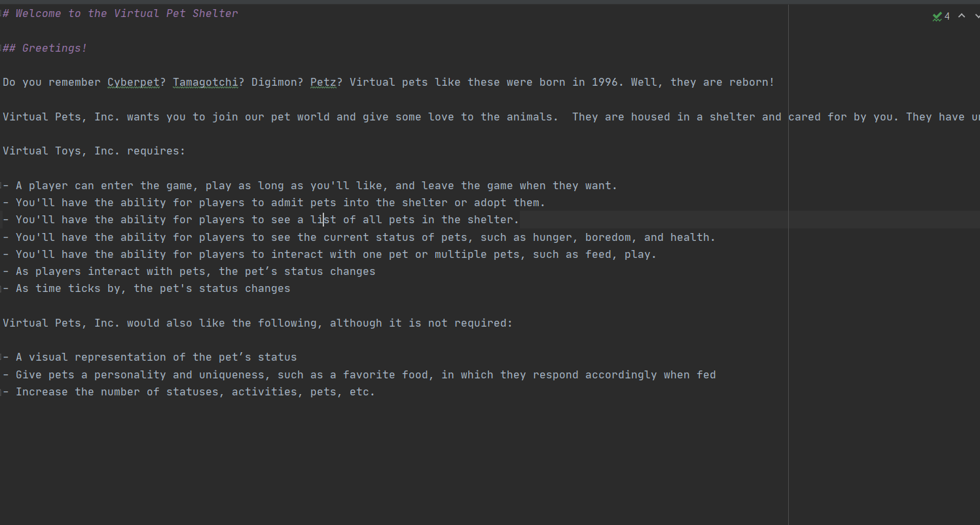
Task: Click the word 'adopt' in the second bullet
Action: click(x=490, y=203)
